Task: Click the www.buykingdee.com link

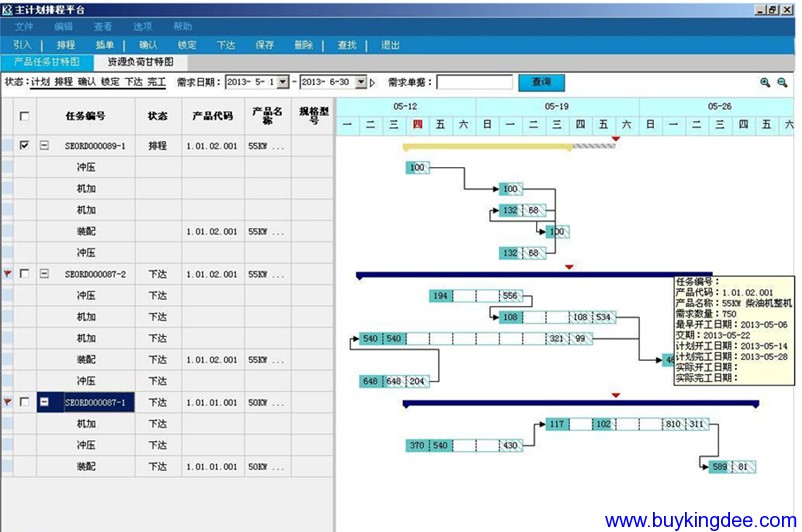Action: click(x=700, y=521)
